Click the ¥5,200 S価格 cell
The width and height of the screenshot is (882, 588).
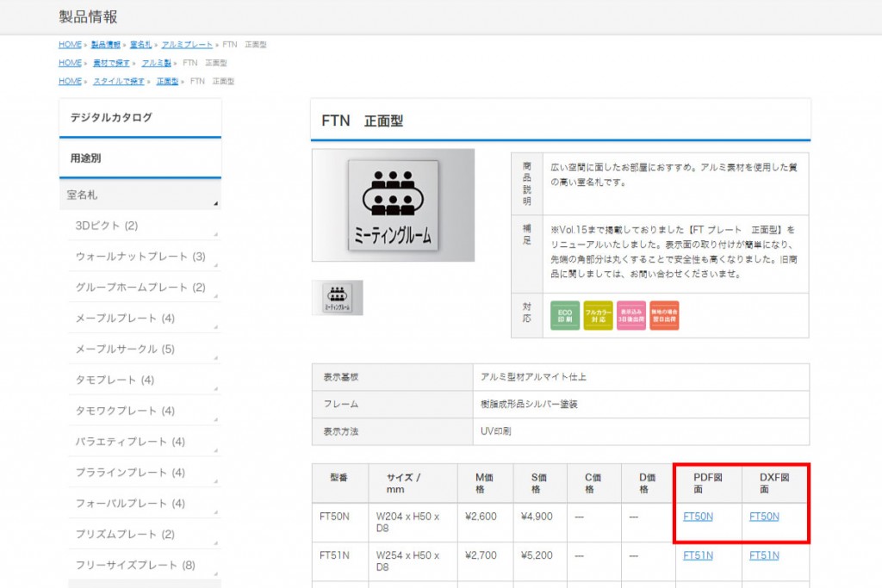[x=540, y=561]
